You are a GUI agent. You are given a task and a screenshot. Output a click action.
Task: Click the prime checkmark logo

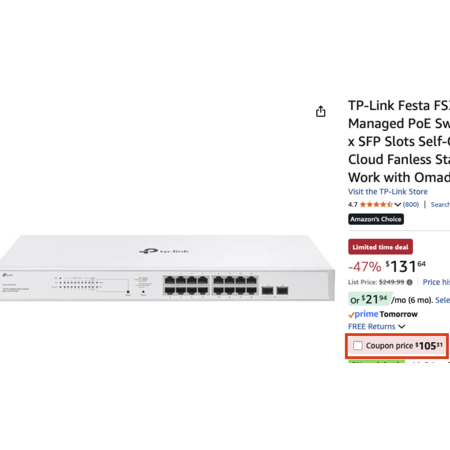click(363, 314)
